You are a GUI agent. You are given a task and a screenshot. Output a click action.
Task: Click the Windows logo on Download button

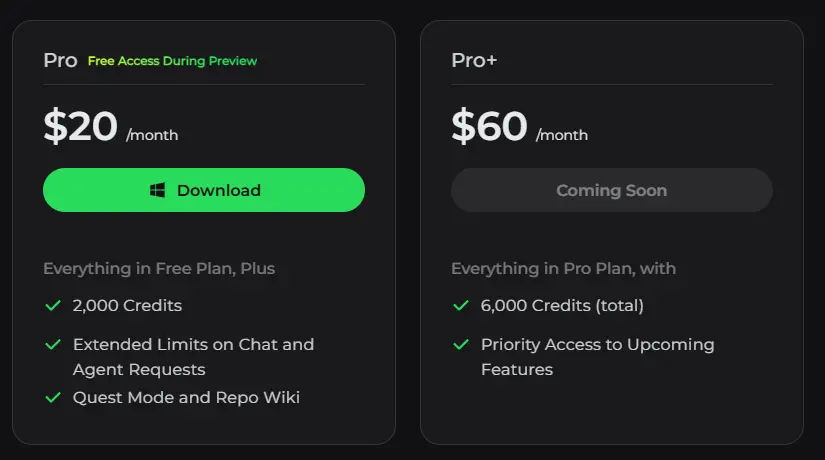pos(157,190)
